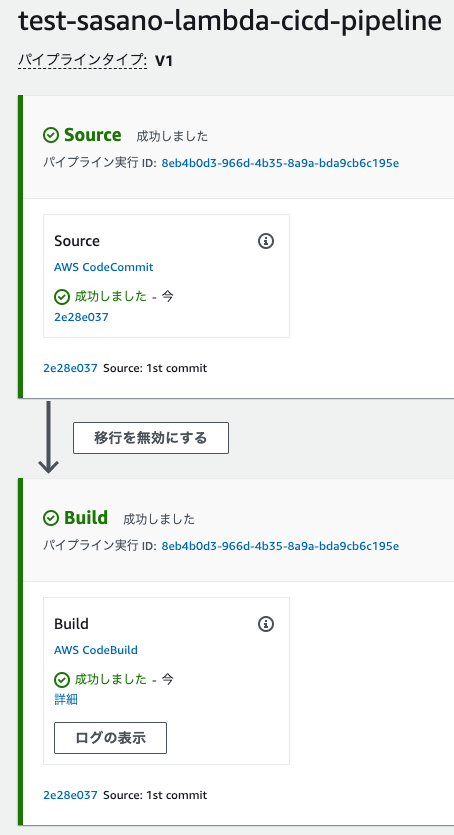The height and width of the screenshot is (835, 454).
Task: Click the 移行を無効にする button
Action: (x=151, y=438)
